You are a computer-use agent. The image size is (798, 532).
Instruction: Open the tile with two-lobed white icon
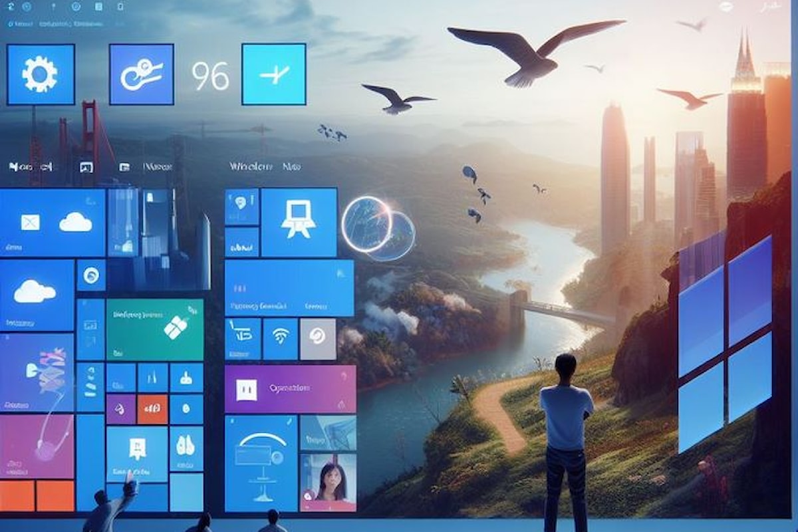(x=187, y=448)
